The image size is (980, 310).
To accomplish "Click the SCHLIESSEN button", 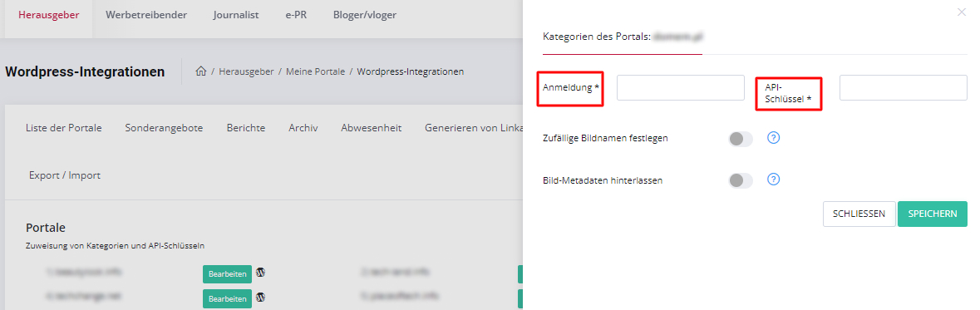I will (859, 214).
